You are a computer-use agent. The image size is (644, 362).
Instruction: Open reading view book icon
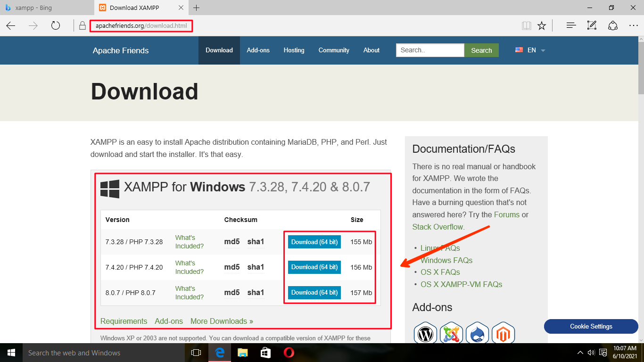point(526,25)
